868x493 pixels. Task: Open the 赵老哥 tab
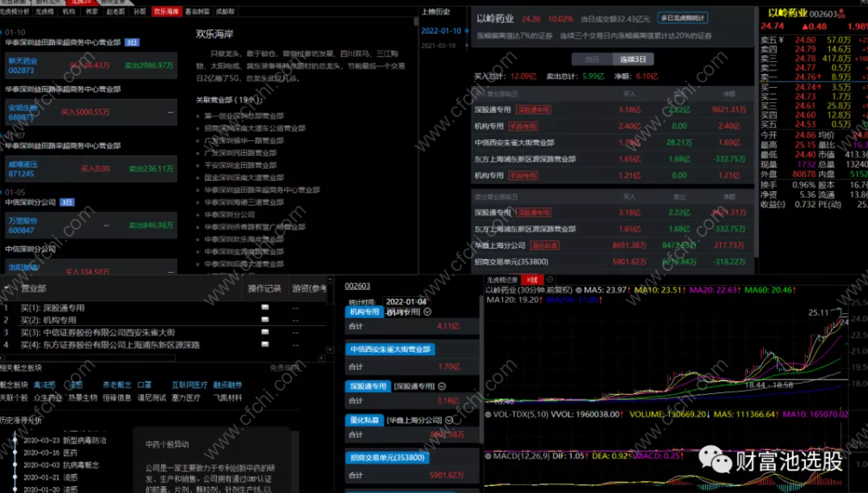point(115,11)
